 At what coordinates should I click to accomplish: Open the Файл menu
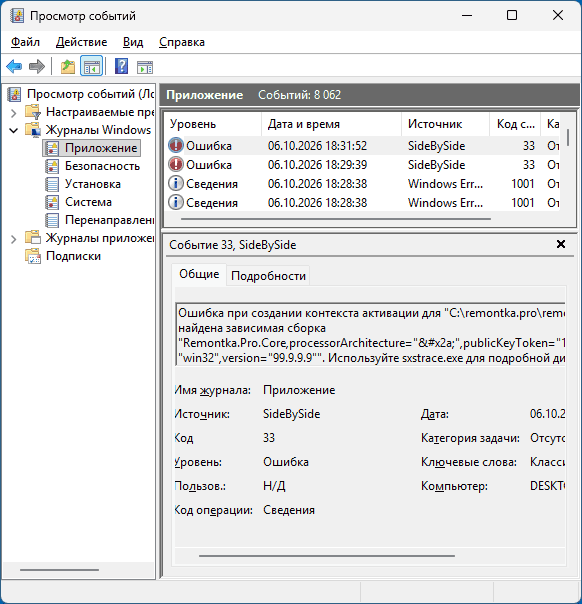(25, 42)
